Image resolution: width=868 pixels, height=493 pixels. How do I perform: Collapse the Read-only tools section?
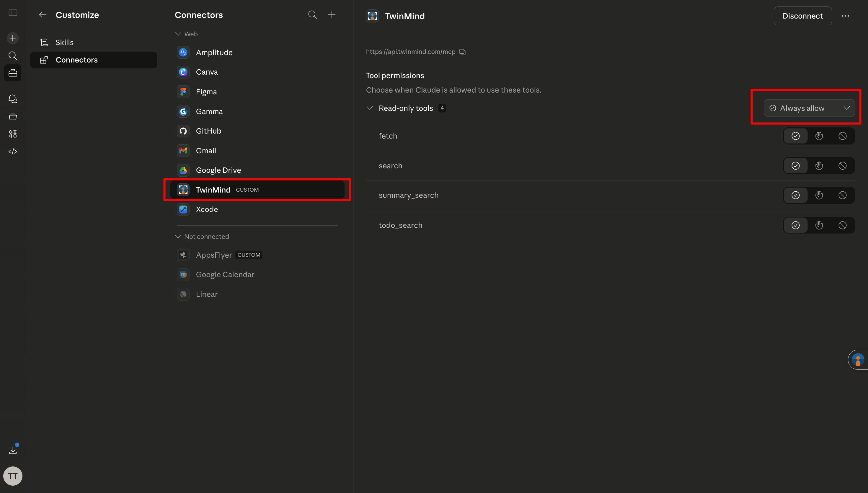click(370, 108)
